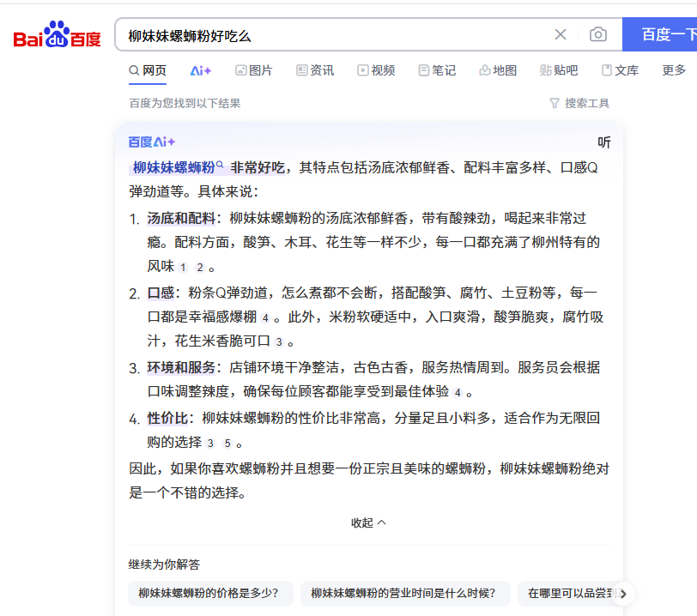Ask 柳妹妹螺蛳粉的价格是多少?

pos(210,594)
